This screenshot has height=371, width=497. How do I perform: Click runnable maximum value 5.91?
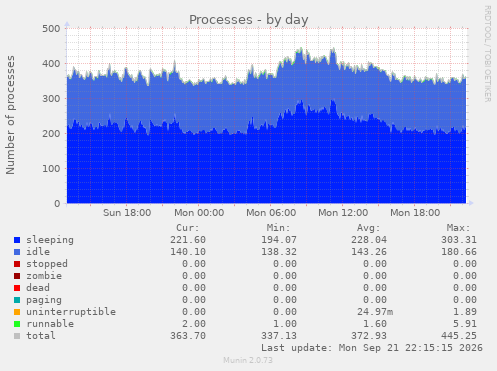tap(465, 324)
